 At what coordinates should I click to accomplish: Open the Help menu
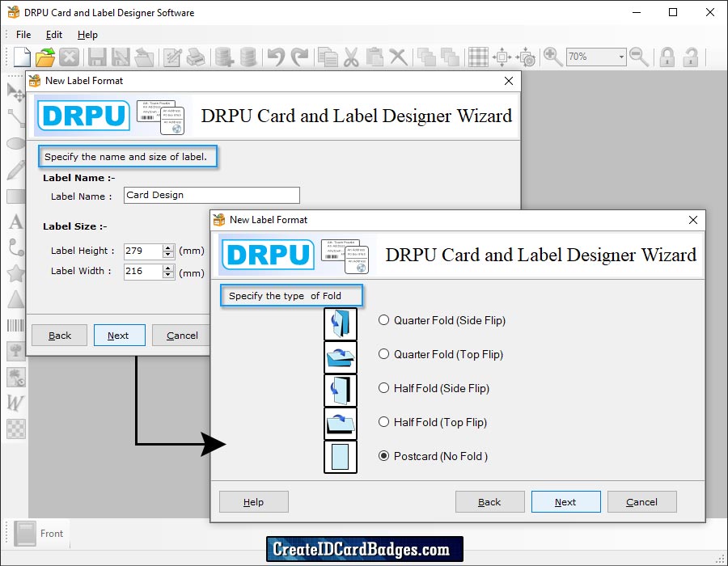pyautogui.click(x=87, y=34)
